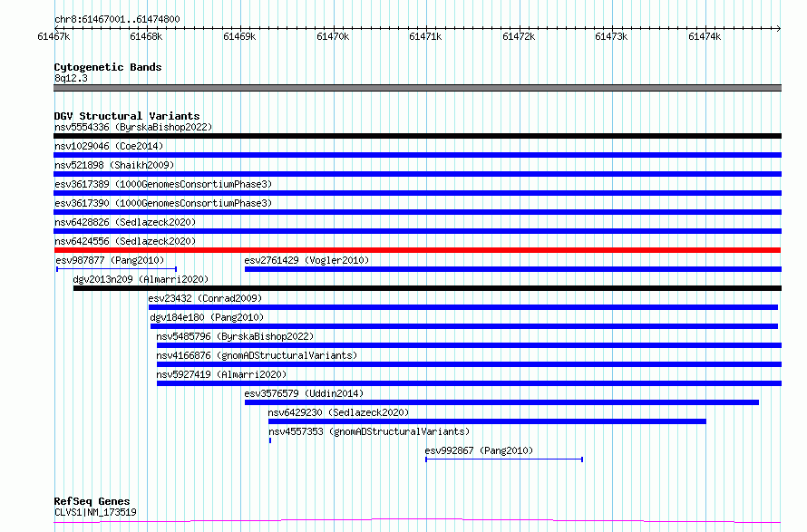The width and height of the screenshot is (807, 532).
Task: Select the esv3576579 (Uddin2014) variant bar
Action: [501, 402]
